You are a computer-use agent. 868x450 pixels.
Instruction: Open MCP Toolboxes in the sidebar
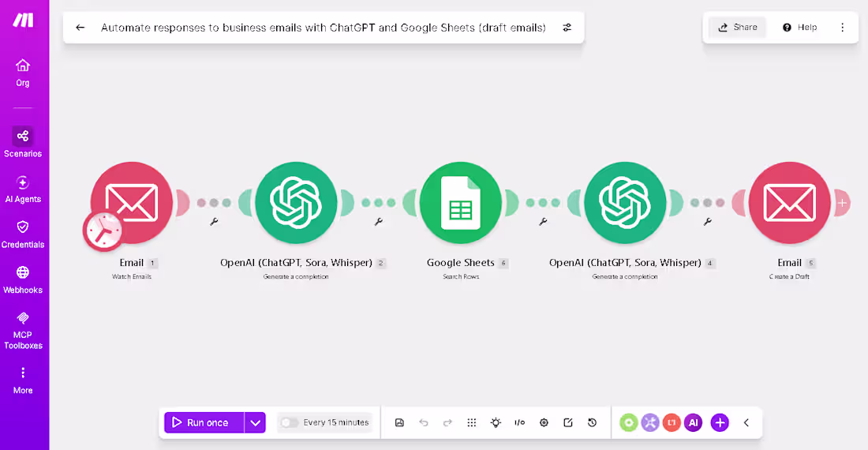(23, 331)
